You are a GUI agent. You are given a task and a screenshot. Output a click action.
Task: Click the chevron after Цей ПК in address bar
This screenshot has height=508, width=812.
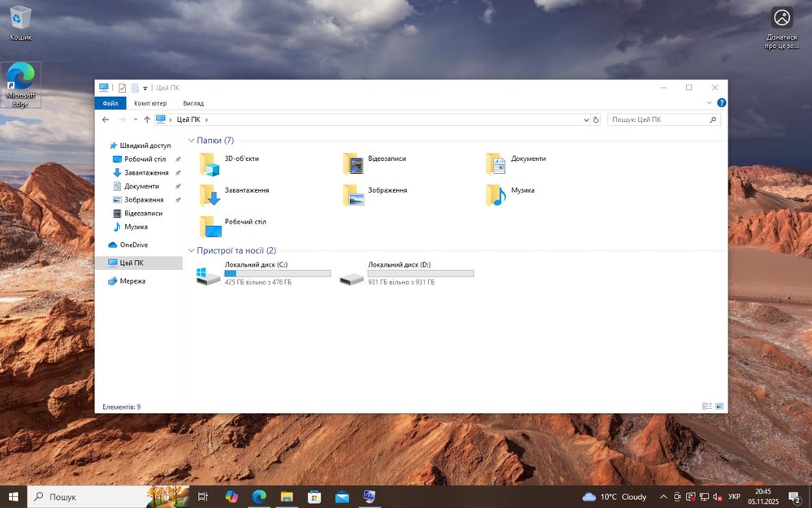point(206,119)
